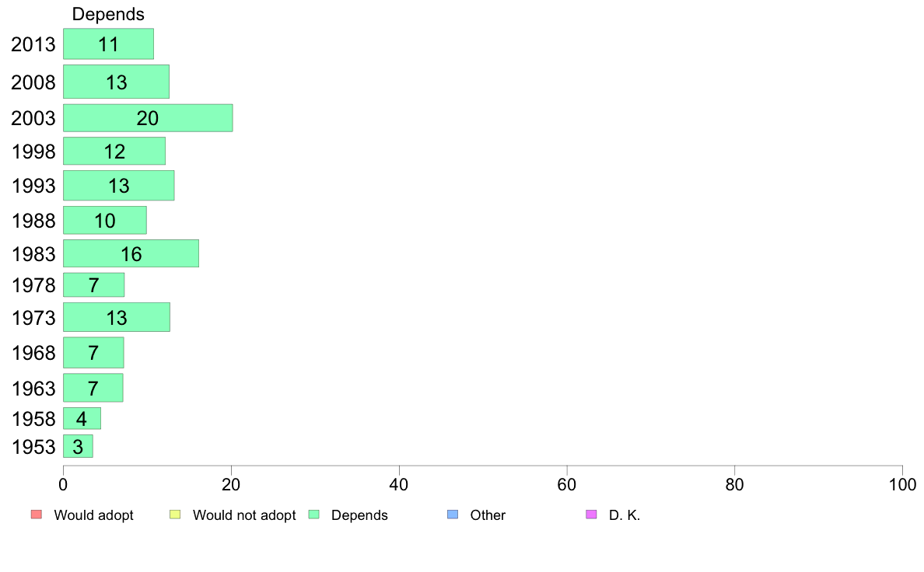Click the Would not adopt legend text
924x572 pixels.
coord(244,515)
